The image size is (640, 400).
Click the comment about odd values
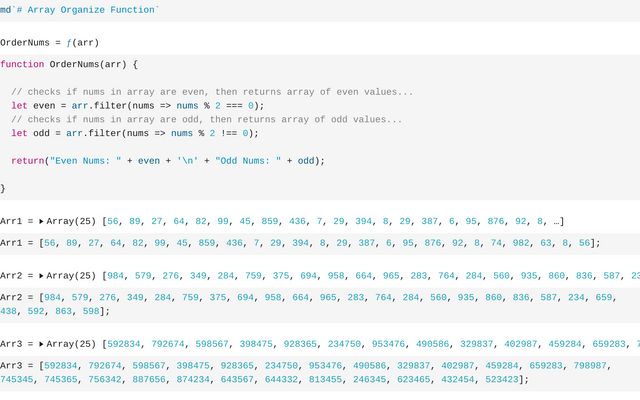tap(207, 119)
